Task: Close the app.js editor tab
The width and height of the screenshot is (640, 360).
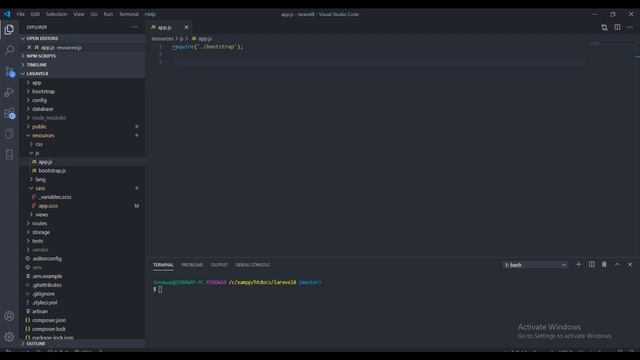Action: (x=186, y=27)
